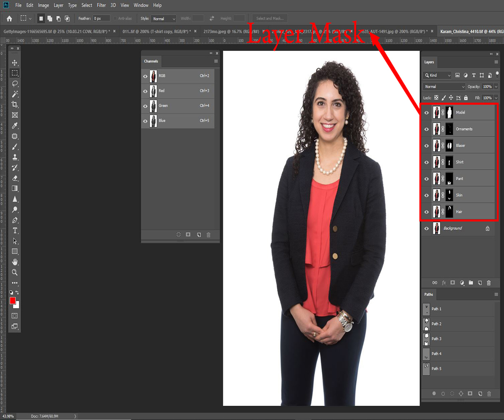The width and height of the screenshot is (504, 420).
Task: Select the Crop tool
Action: coord(15,105)
